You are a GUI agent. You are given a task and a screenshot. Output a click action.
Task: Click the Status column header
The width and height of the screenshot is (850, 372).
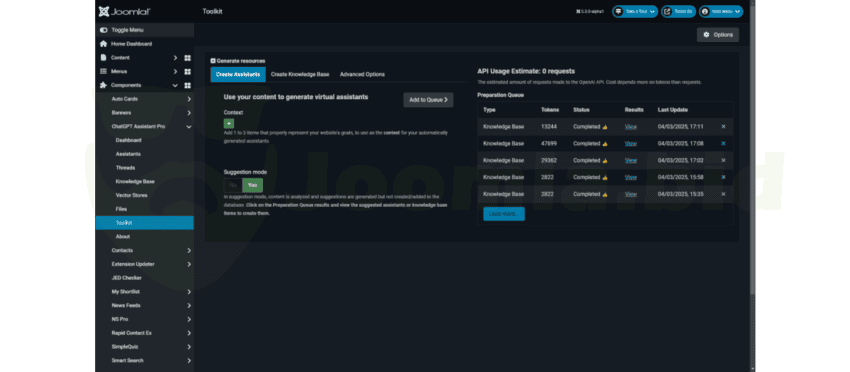click(x=581, y=110)
